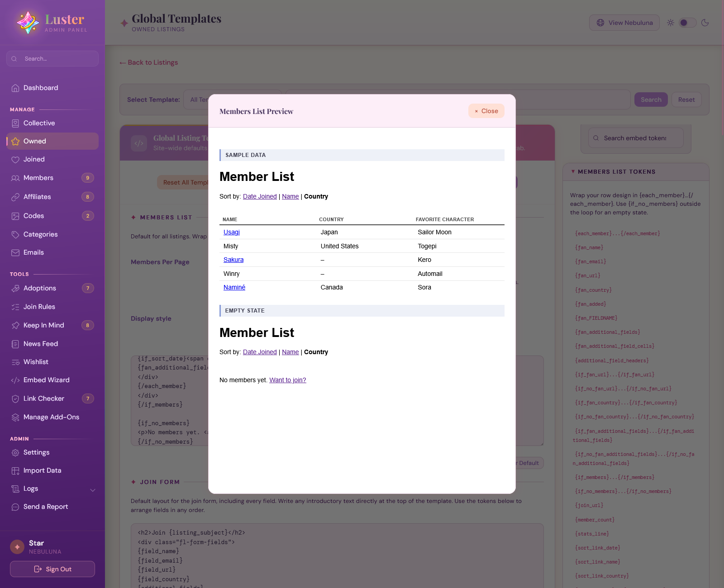Toggle the light/dark theme switch
The height and width of the screenshot is (588, 724).
pos(687,23)
